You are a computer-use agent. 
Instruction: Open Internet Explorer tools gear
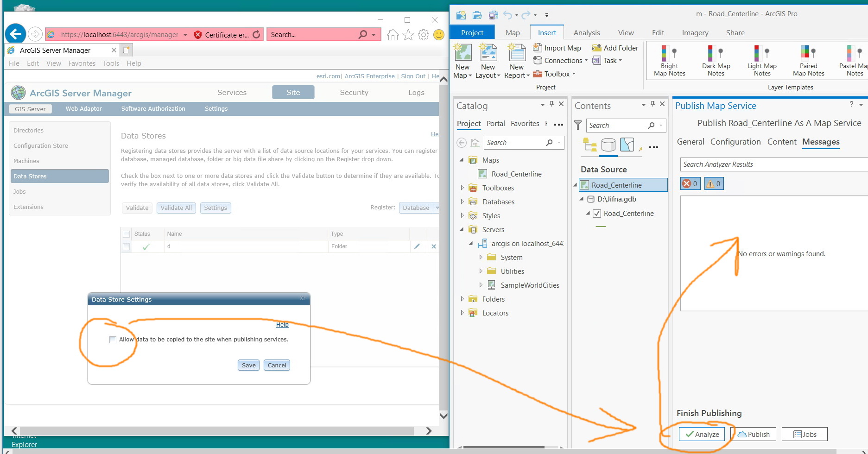[x=424, y=35]
